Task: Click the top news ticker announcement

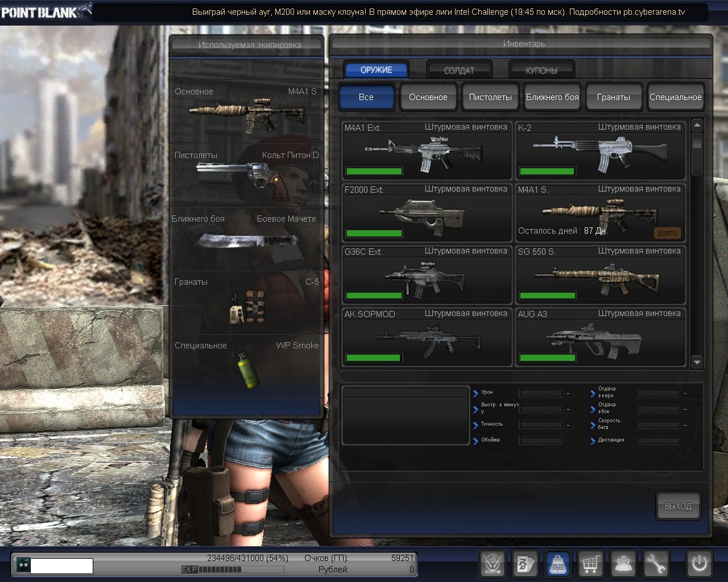Action: 439,11
